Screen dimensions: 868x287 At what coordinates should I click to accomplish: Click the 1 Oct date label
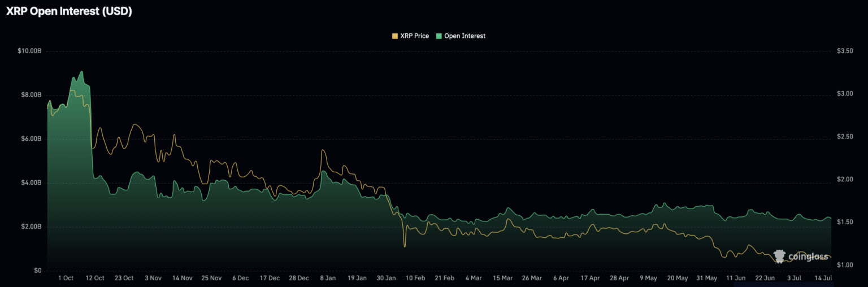66,279
